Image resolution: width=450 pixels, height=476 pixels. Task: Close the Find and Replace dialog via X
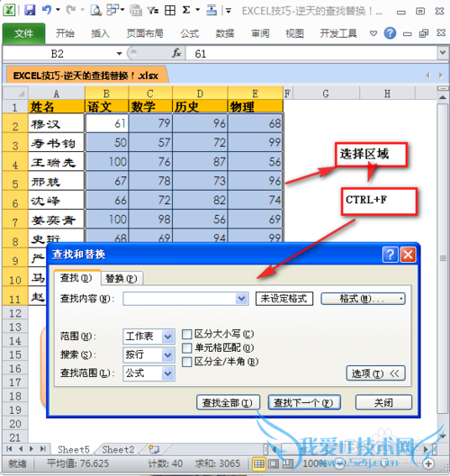click(408, 255)
